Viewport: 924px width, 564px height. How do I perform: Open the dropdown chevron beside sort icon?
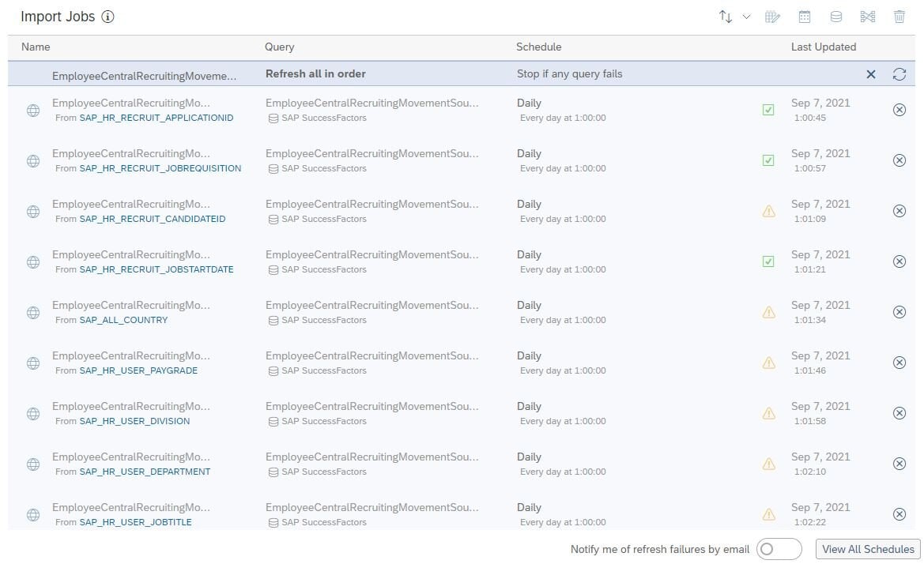[746, 17]
